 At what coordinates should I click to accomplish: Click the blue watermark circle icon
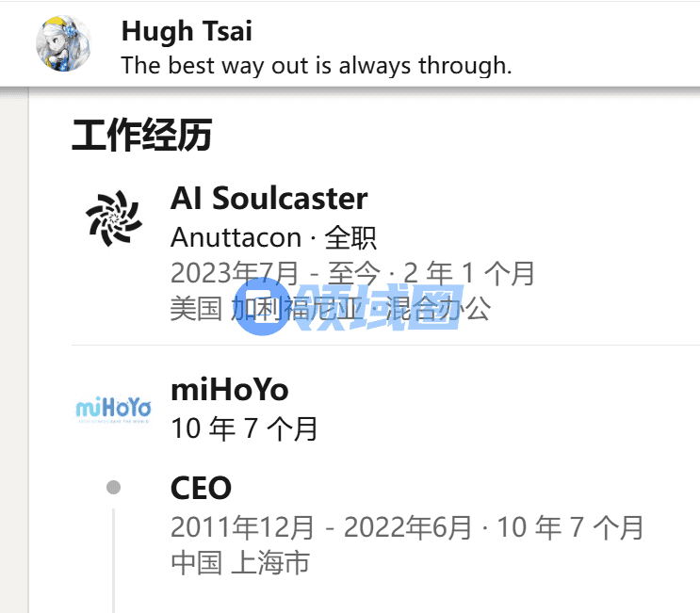click(x=262, y=307)
